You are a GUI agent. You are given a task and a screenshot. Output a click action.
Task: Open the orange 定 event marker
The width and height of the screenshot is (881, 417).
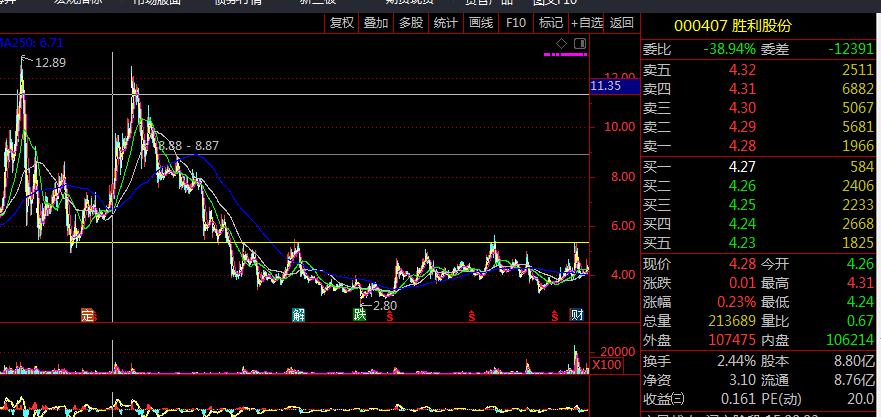pyautogui.click(x=87, y=316)
